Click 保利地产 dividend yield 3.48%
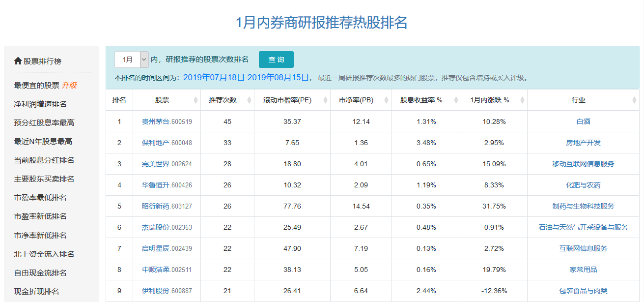Viewport: 644px width, 302px height. (x=426, y=143)
